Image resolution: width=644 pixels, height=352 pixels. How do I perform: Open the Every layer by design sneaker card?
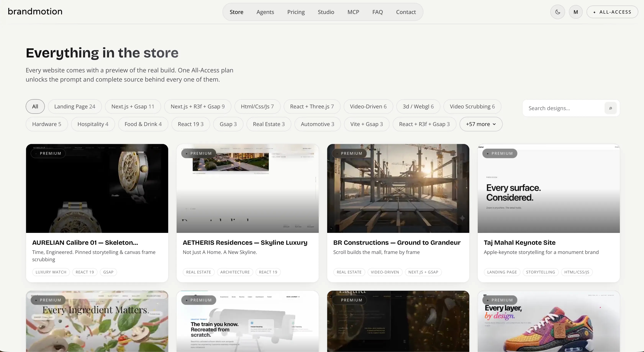[548, 321]
